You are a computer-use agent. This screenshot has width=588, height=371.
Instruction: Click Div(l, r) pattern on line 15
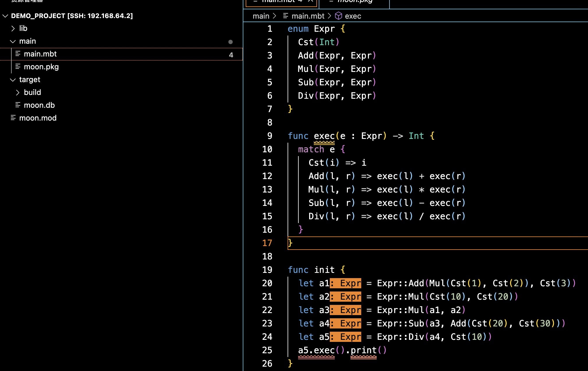pyautogui.click(x=332, y=216)
